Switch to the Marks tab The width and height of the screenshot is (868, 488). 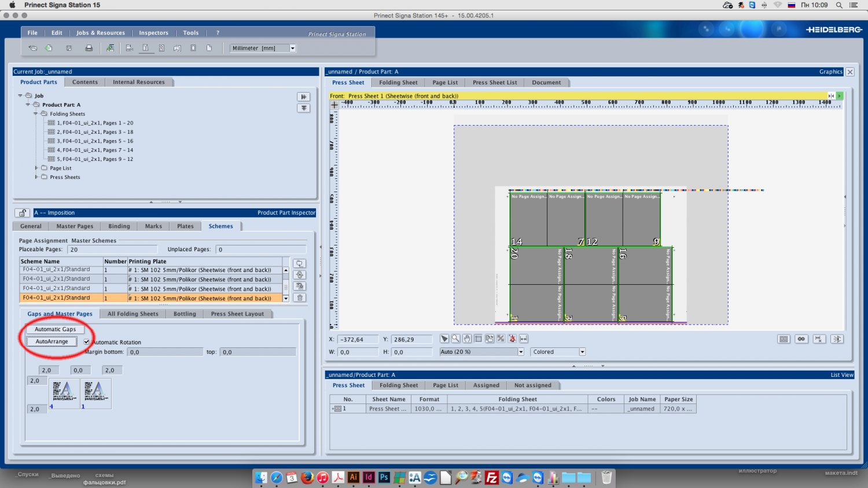[x=153, y=226]
